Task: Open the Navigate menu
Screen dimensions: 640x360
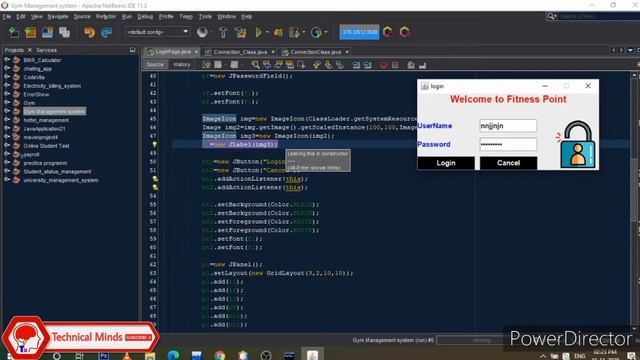Action: (58, 16)
